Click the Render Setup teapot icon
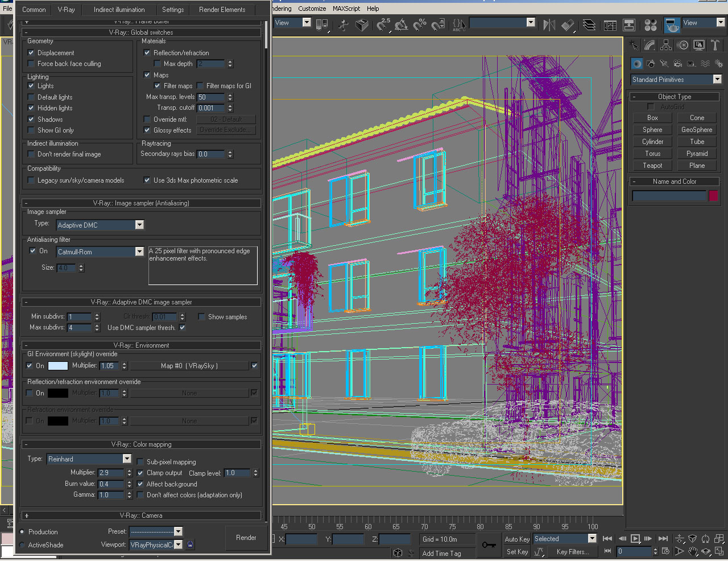 click(x=672, y=24)
